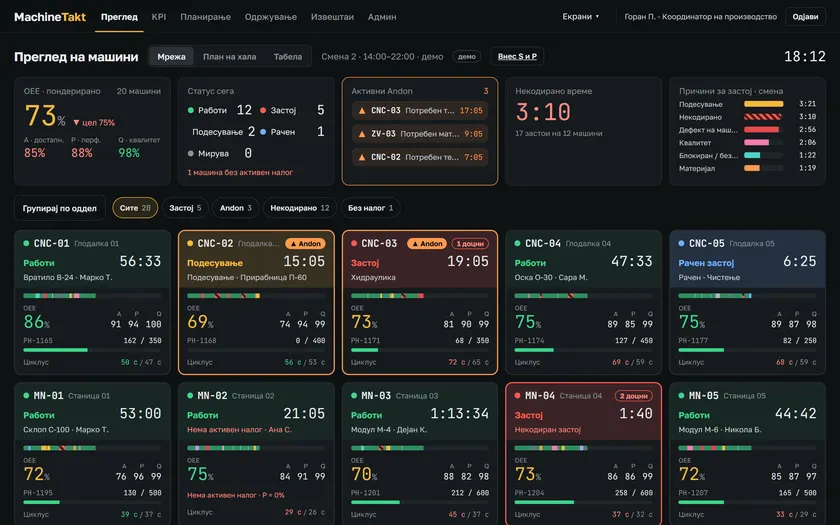Screen dimensions: 840x525
Task: Click the Групирај по оддел button
Action: 59,208
